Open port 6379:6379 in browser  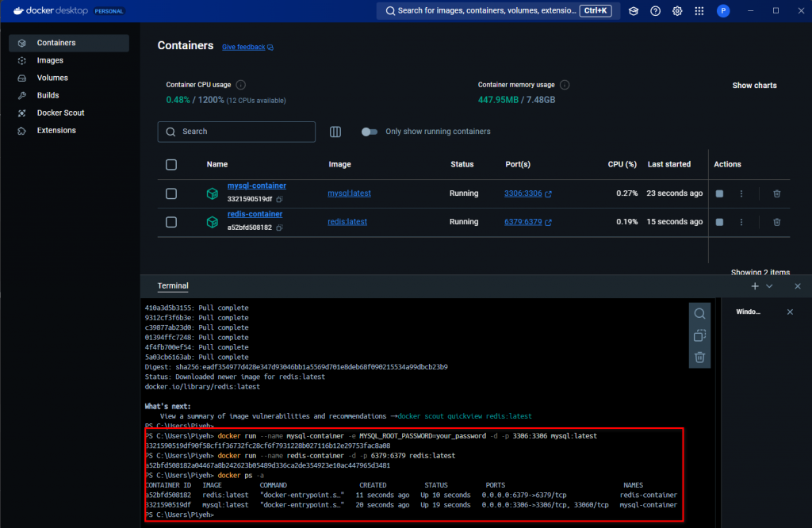527,221
